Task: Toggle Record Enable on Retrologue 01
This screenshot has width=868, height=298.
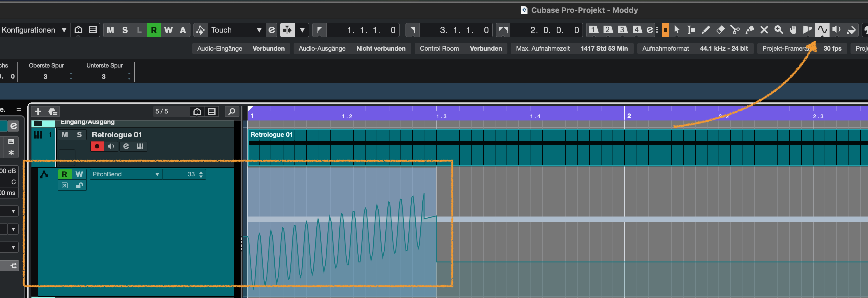Action: pyautogui.click(x=97, y=146)
